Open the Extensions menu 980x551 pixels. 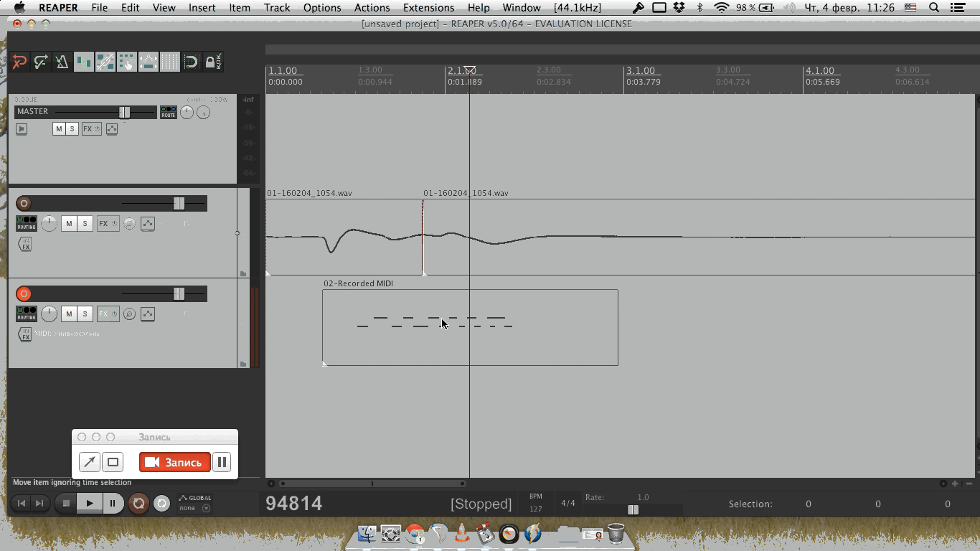point(428,8)
